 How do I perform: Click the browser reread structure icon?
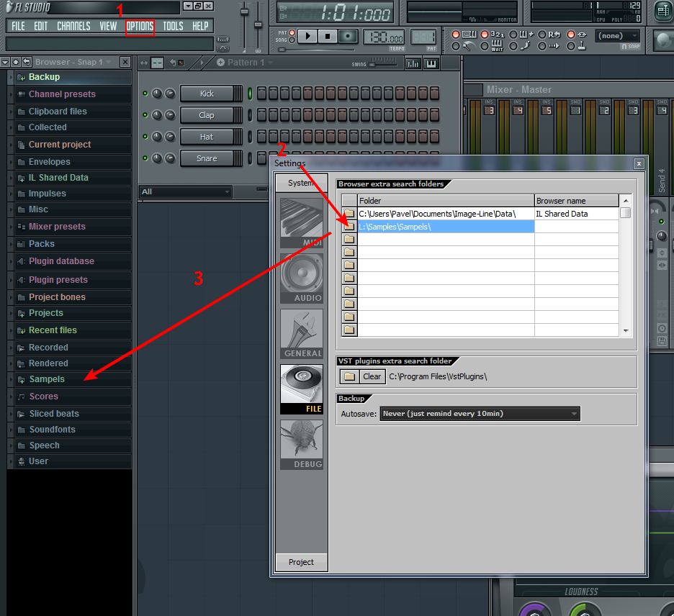click(27, 63)
